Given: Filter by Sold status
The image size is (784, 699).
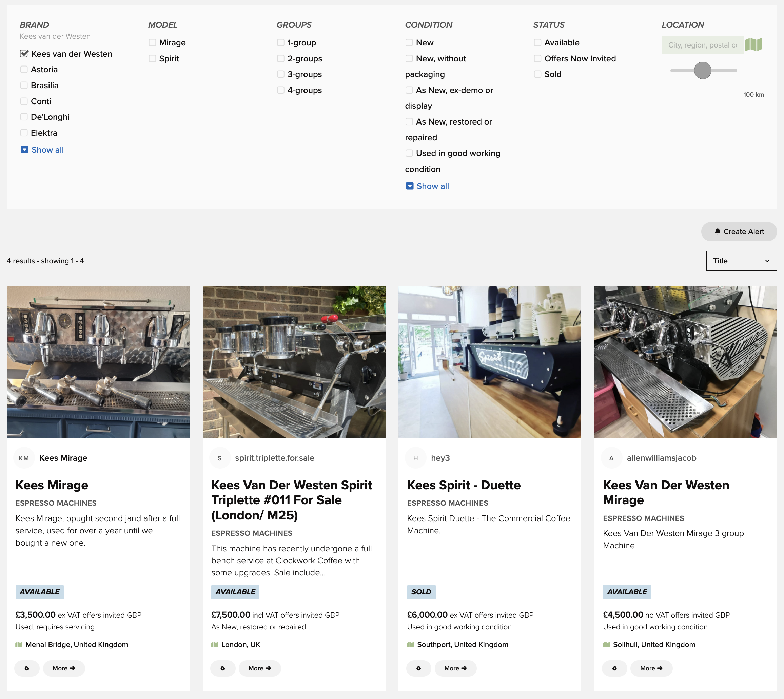Looking at the screenshot, I should pyautogui.click(x=537, y=74).
